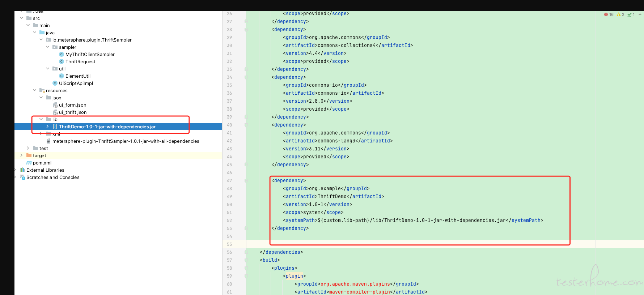The height and width of the screenshot is (295, 644).
Task: Click the src folder icon
Action: click(29, 18)
